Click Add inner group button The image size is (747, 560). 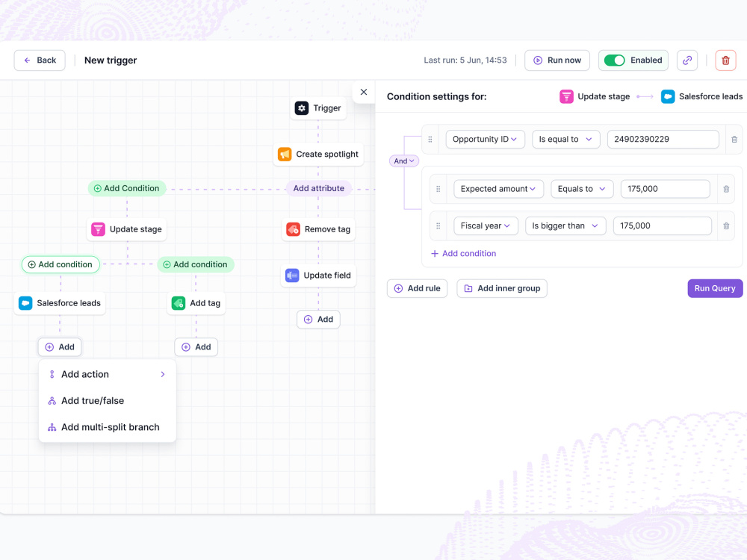[502, 288]
